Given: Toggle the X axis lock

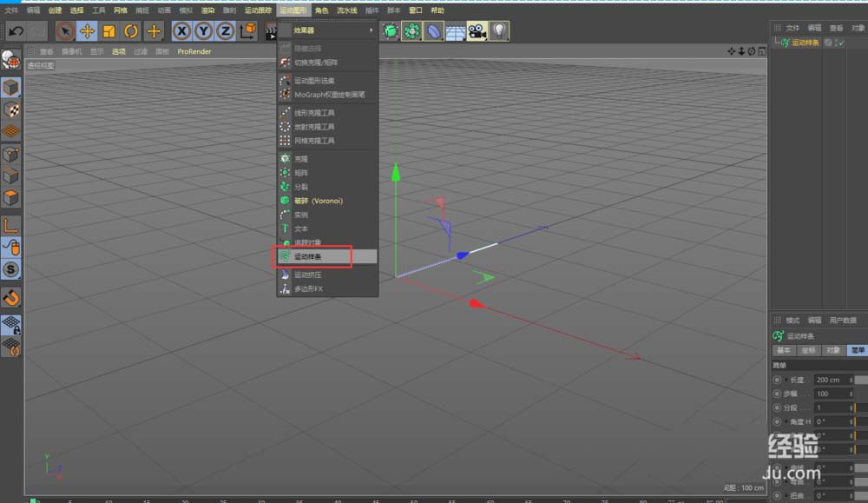Looking at the screenshot, I should coord(181,31).
